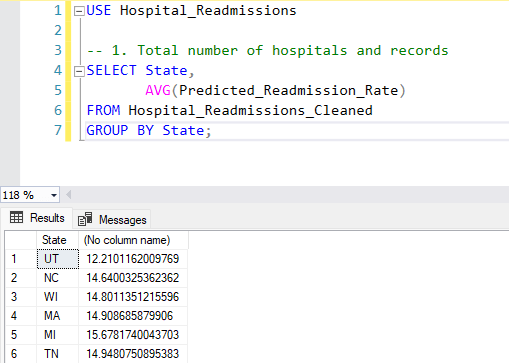Open the 118 % zoom dropdown
This screenshot has height=363, width=509.
pos(54,195)
